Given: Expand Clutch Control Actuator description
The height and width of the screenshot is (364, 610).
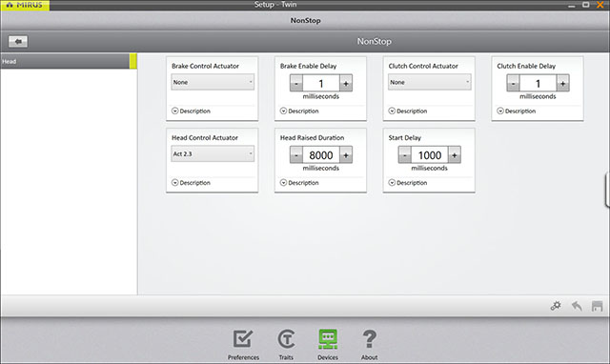Looking at the screenshot, I should click(x=408, y=111).
